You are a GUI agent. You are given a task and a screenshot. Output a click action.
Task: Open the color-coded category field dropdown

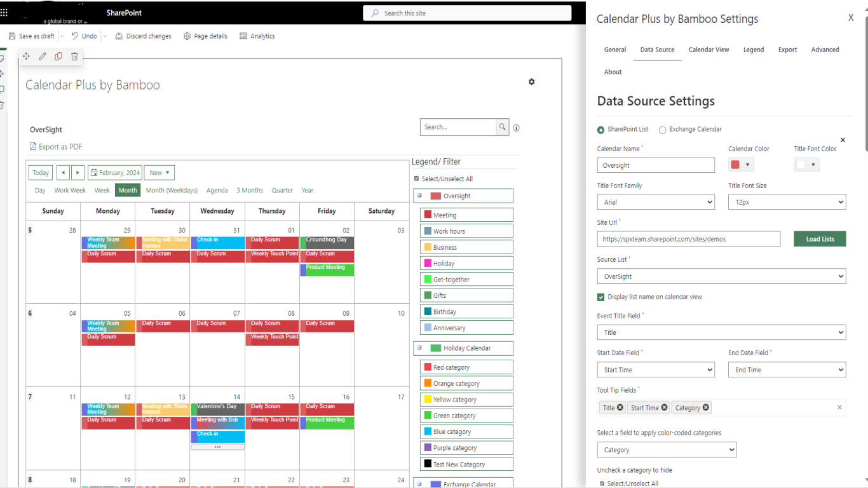tap(667, 450)
